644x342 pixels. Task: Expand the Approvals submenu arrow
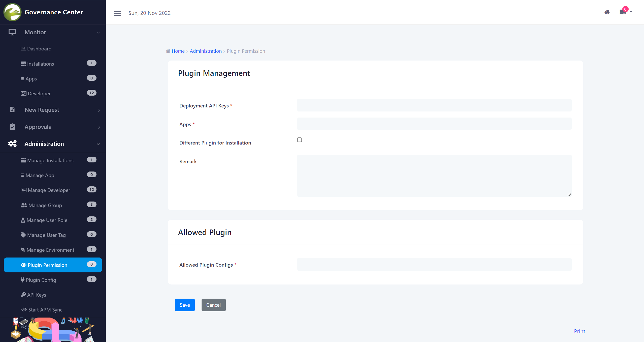pyautogui.click(x=99, y=127)
